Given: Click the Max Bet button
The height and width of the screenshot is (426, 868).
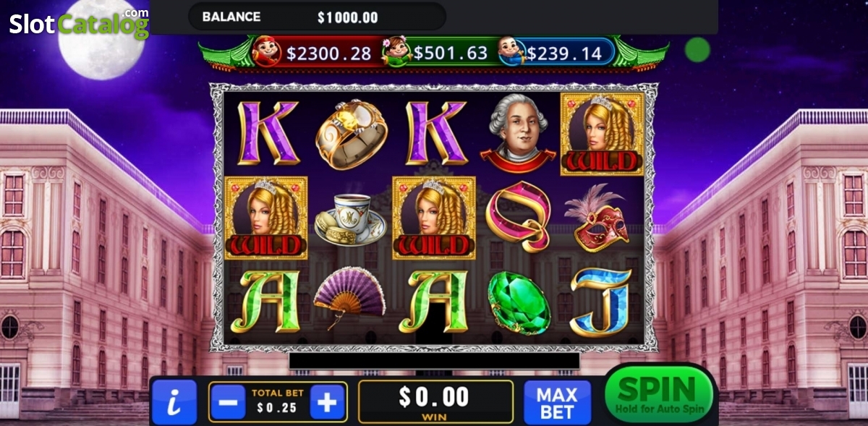Looking at the screenshot, I should (x=558, y=403).
